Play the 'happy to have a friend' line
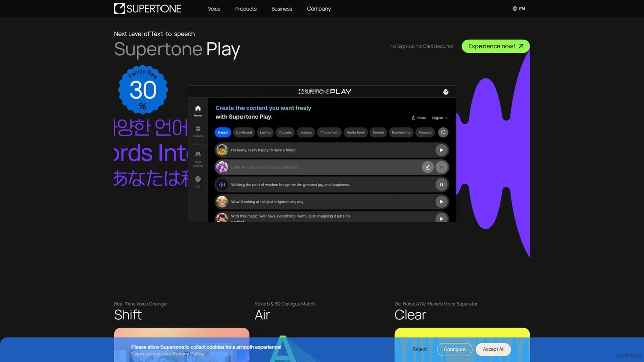This screenshot has height=362, width=644. (441, 150)
